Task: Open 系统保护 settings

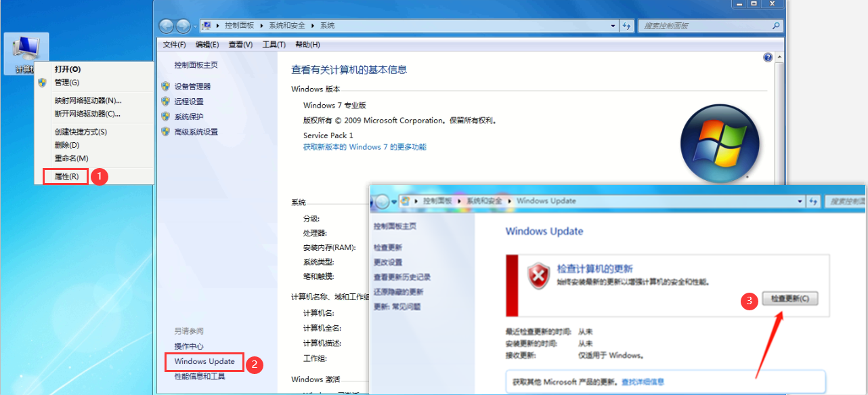Action: [x=188, y=116]
